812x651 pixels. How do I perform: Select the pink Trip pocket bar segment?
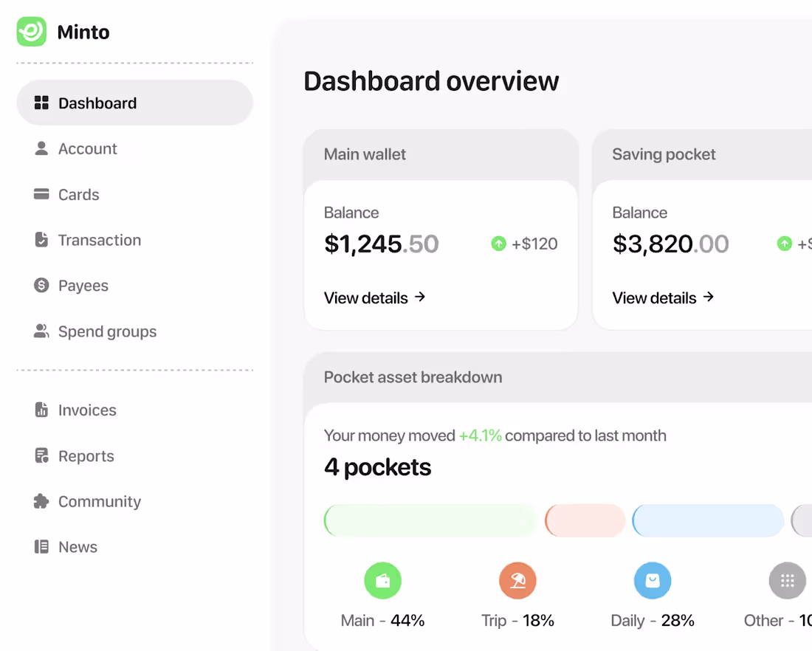pos(585,520)
